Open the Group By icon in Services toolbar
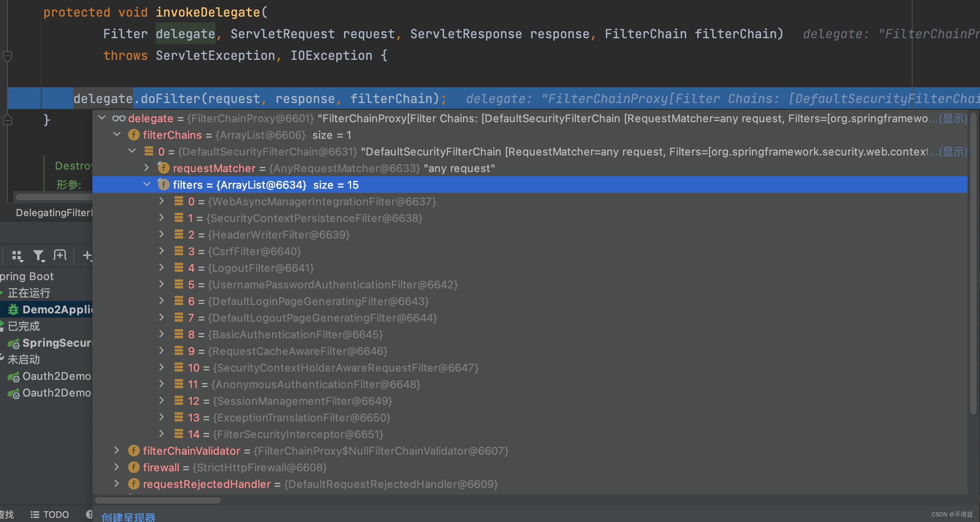Viewport: 980px width, 522px height. coord(17,256)
